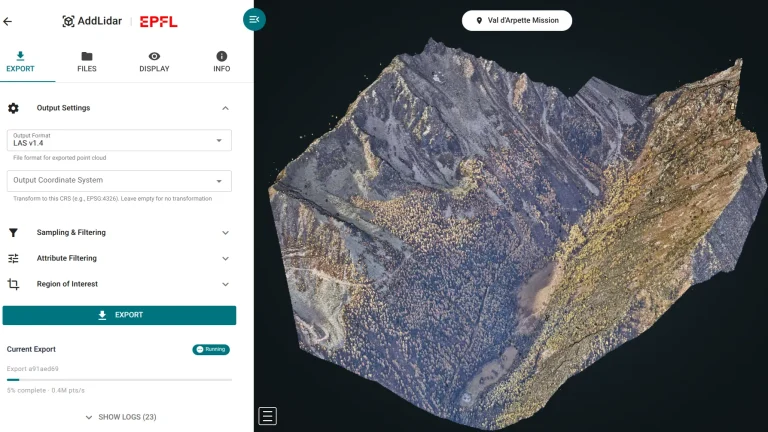Image resolution: width=768 pixels, height=432 pixels.
Task: Collapse the sidebar with the teal round button
Action: [254, 19]
